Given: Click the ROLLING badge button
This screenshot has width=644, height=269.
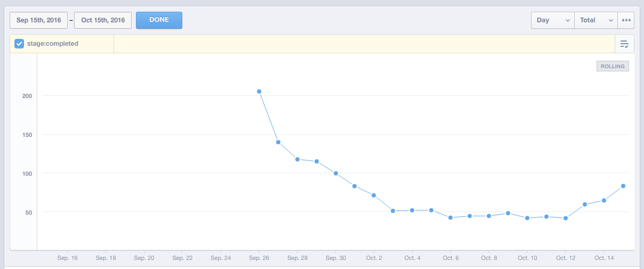Looking at the screenshot, I should tap(613, 67).
